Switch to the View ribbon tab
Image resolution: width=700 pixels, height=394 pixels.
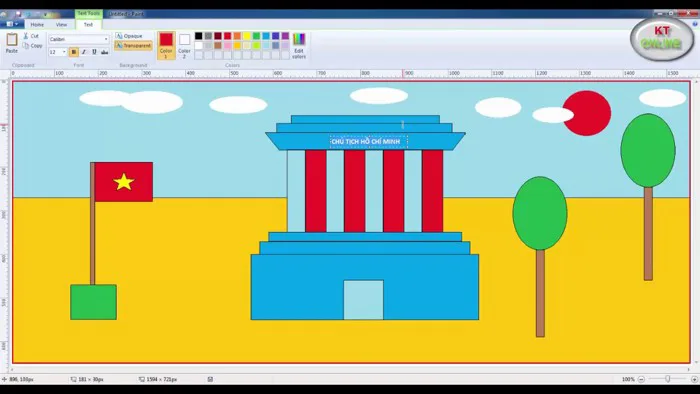(62, 25)
